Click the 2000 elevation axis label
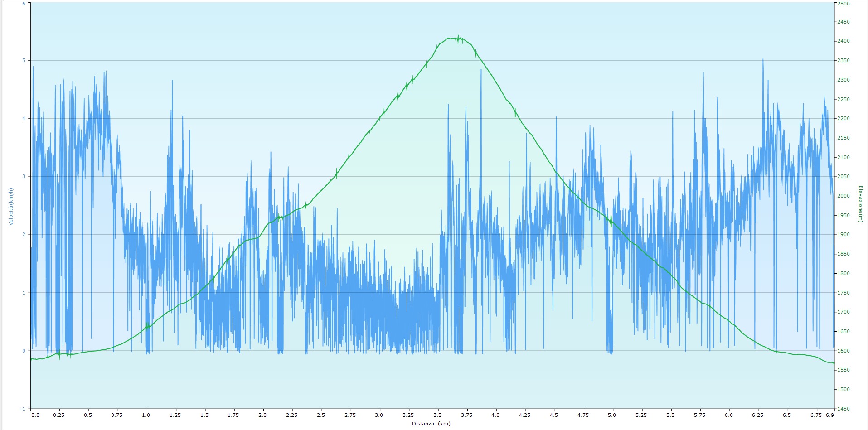The height and width of the screenshot is (430, 868). tap(844, 196)
